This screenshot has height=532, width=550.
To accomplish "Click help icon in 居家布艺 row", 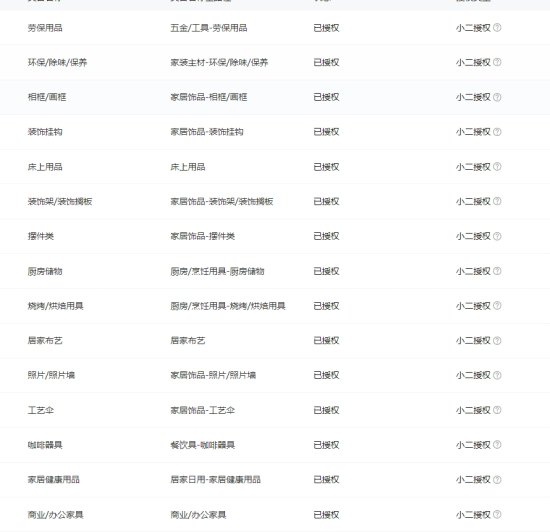I will coord(497,341).
